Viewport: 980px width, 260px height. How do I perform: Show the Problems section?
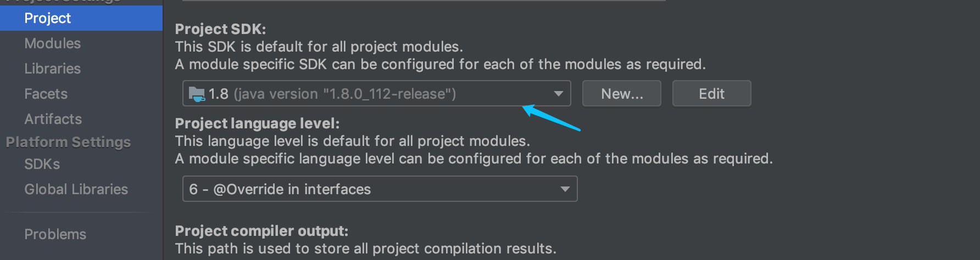tap(55, 234)
